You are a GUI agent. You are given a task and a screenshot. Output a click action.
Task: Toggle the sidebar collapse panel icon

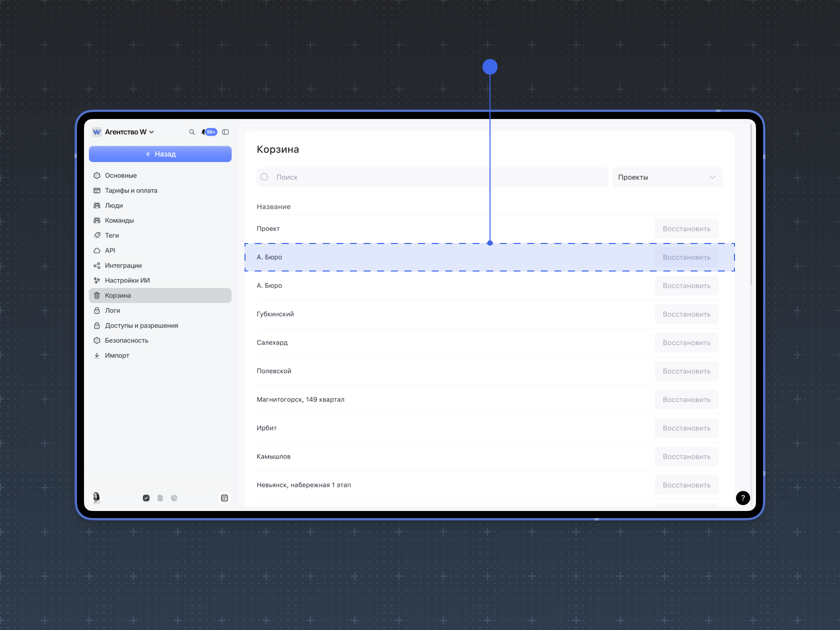225,132
